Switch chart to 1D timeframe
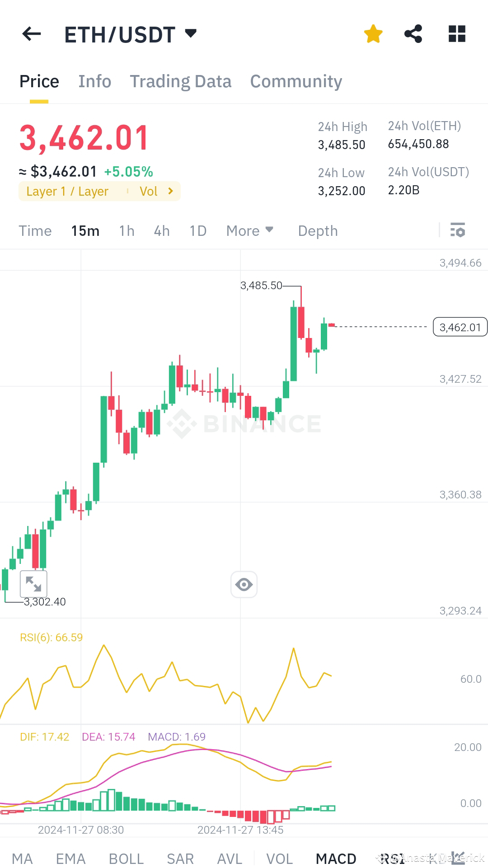Screen dimensions: 488x868 pos(197,230)
